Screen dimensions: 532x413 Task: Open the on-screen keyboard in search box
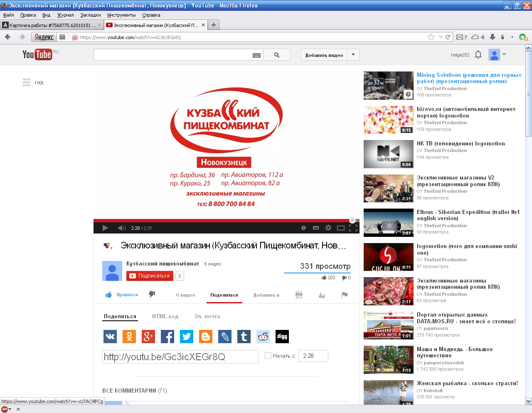(256, 55)
